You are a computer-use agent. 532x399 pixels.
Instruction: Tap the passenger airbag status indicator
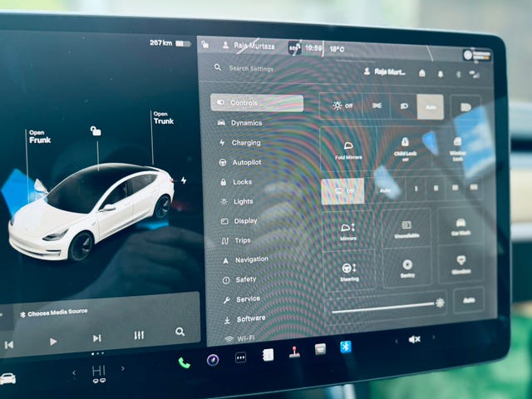(x=478, y=55)
